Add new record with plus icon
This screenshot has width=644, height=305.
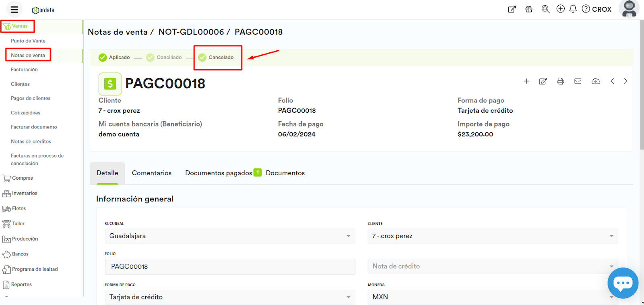[x=526, y=81]
